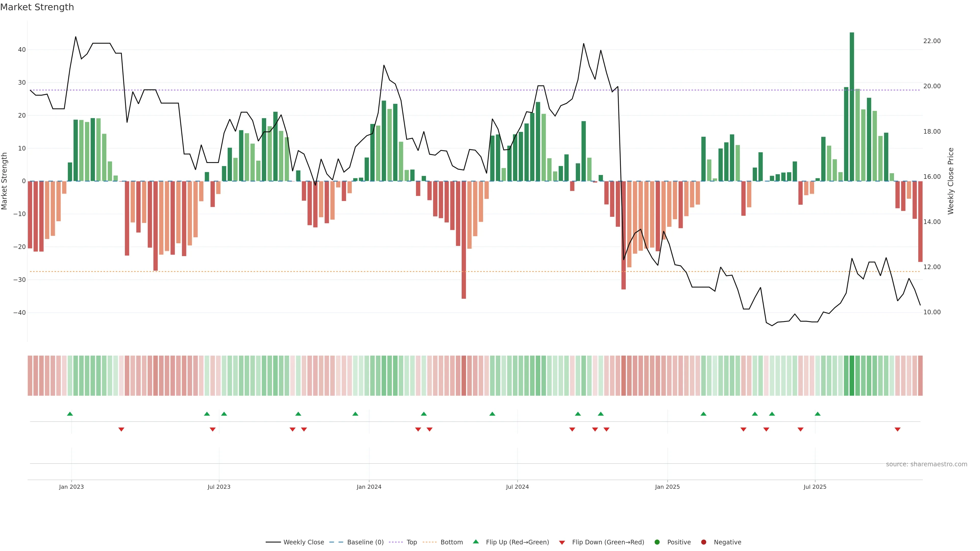The width and height of the screenshot is (980, 551).
Task: Click the first red flip-down triangle marker
Action: point(121,429)
